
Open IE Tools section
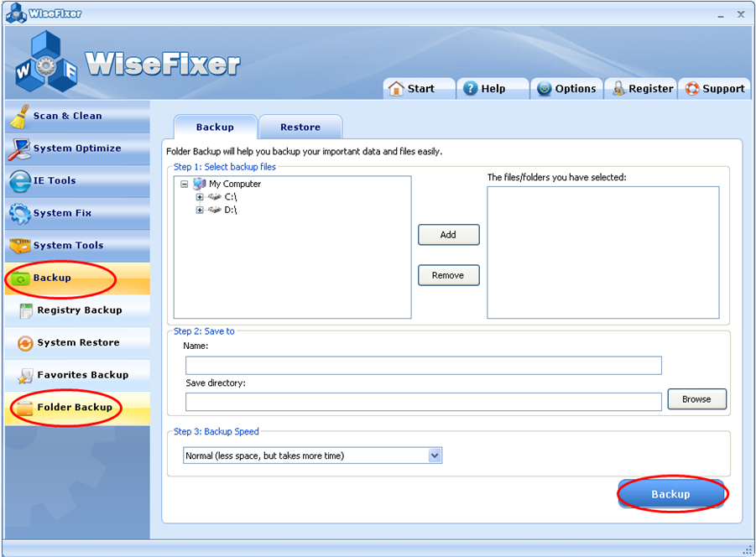78,180
